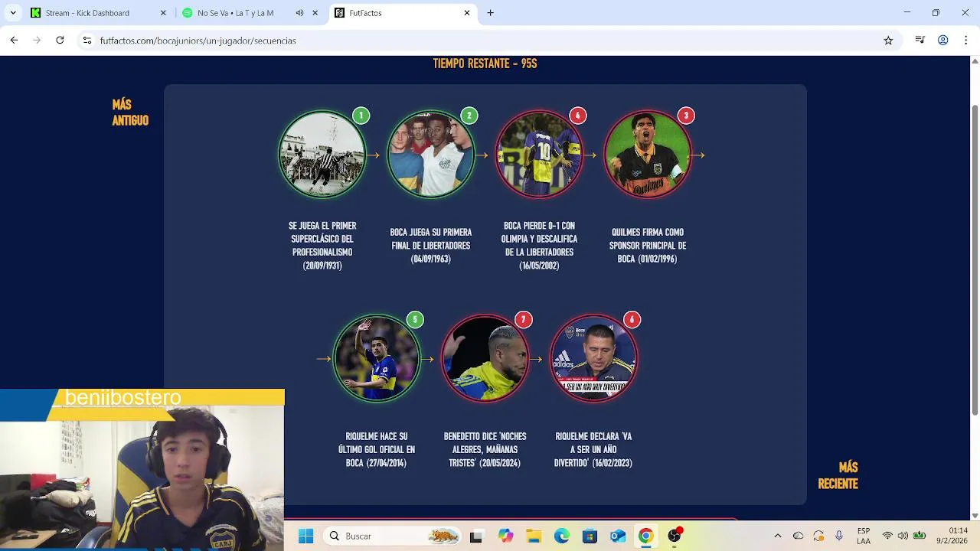Click the 'Más reciente' label

click(x=838, y=475)
